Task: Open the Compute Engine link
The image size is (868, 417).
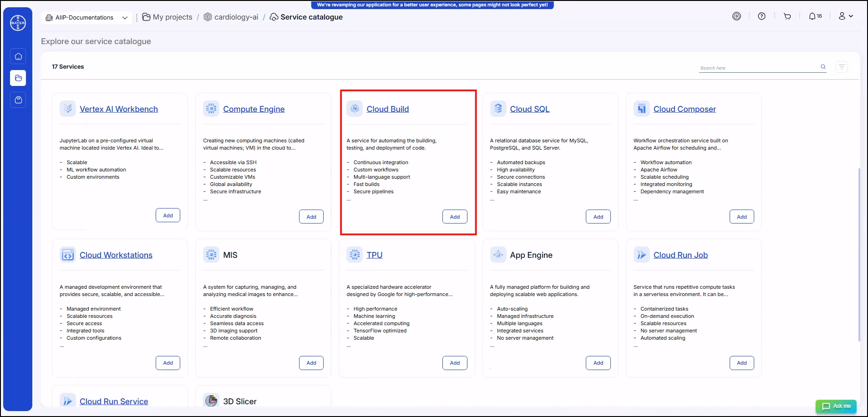Action: 254,109
